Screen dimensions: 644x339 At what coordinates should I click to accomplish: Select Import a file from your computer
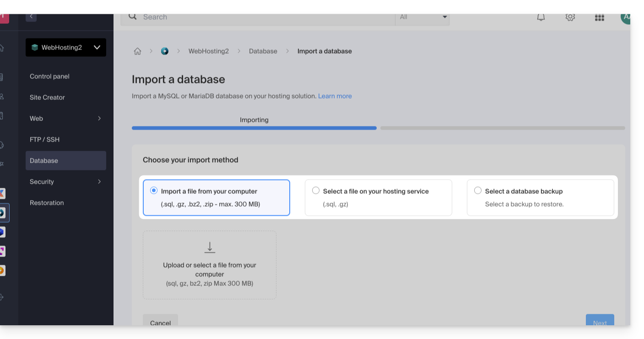pyautogui.click(x=154, y=191)
